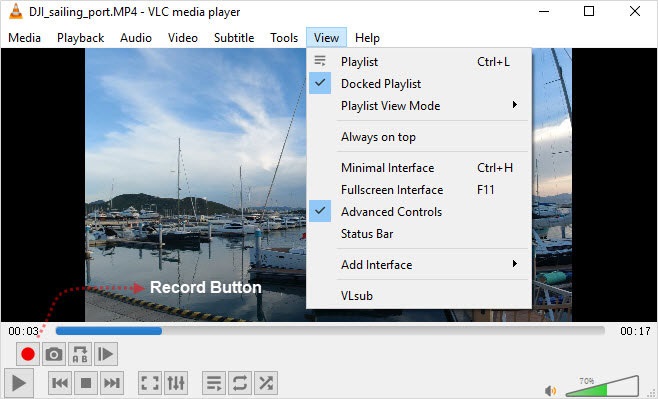The height and width of the screenshot is (399, 658).
Task: Minimize the VLC window
Action: pyautogui.click(x=544, y=11)
